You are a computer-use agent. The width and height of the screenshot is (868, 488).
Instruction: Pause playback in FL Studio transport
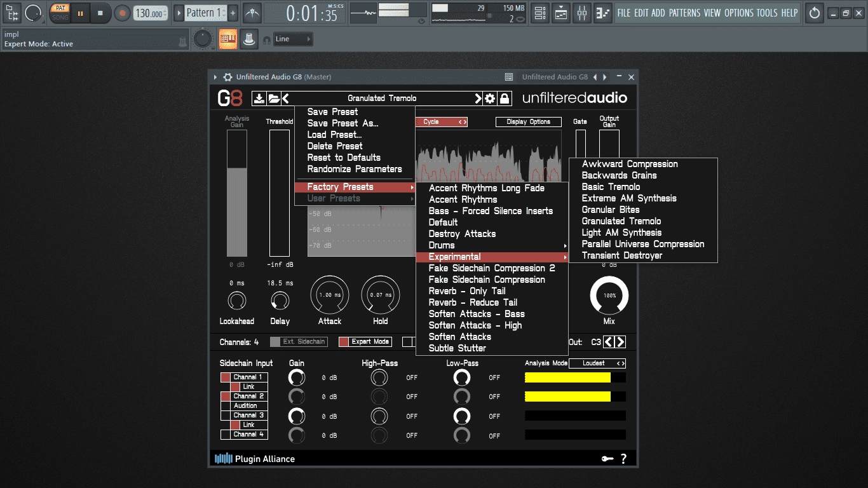coord(81,13)
